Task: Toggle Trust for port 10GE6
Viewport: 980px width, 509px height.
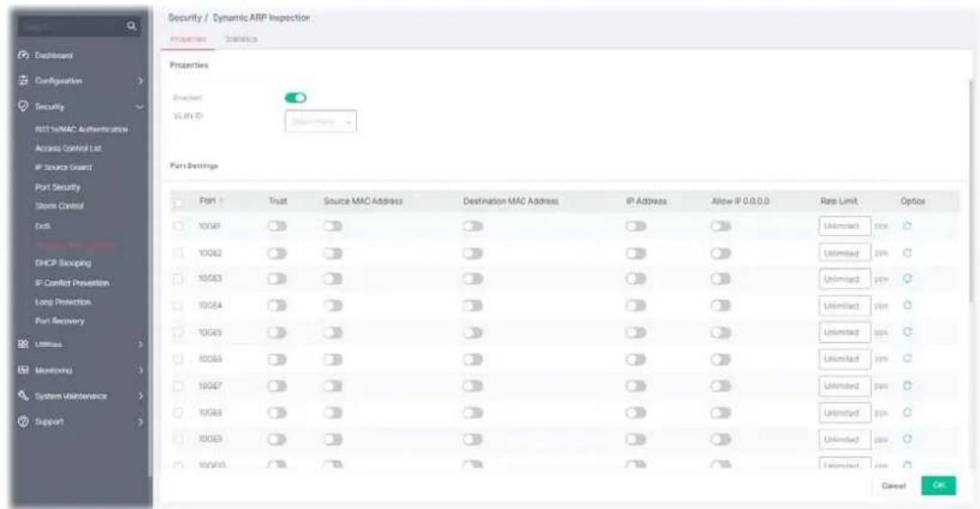Action: tap(277, 359)
